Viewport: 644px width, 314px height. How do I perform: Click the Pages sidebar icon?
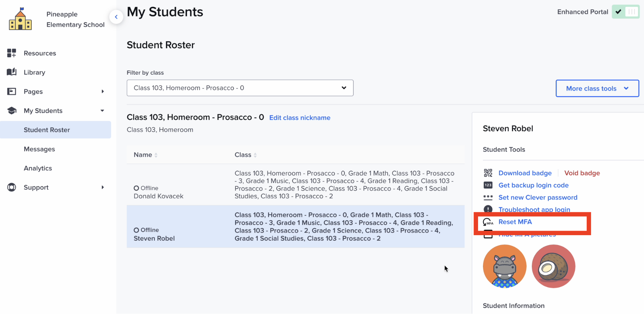point(12,91)
